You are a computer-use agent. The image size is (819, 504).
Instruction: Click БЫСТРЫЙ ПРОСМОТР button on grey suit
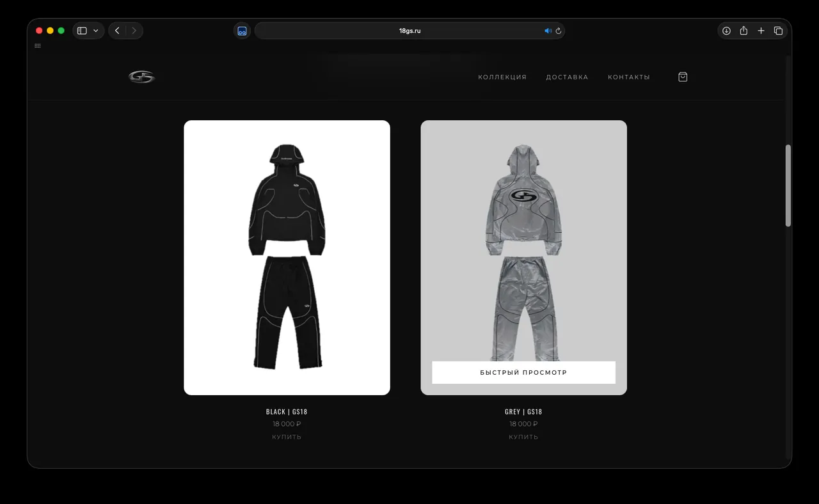[x=523, y=372]
